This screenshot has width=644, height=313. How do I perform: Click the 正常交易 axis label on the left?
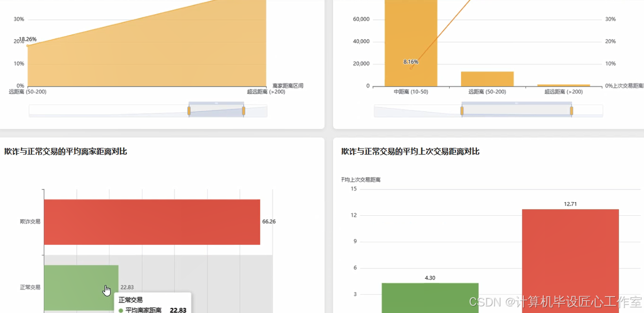tap(30, 288)
